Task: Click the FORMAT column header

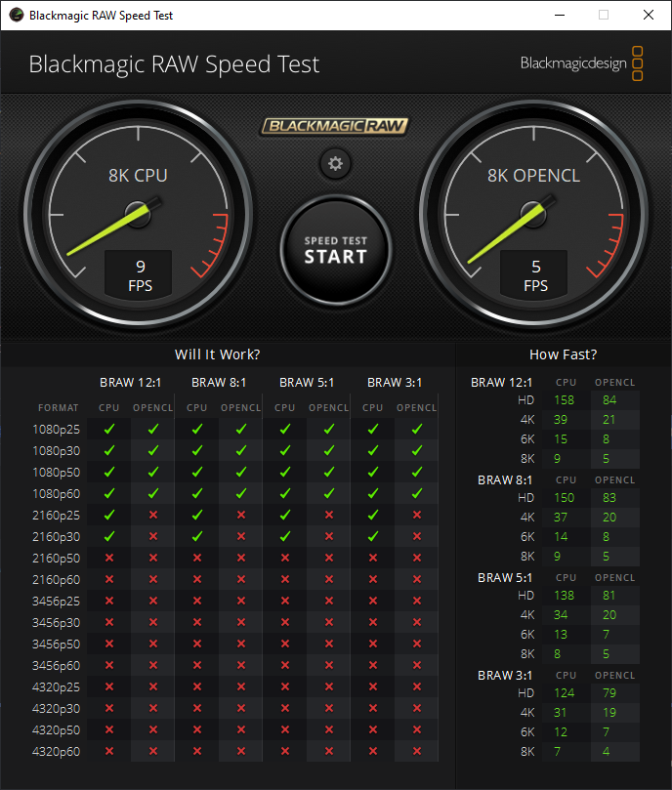Action: click(59, 407)
